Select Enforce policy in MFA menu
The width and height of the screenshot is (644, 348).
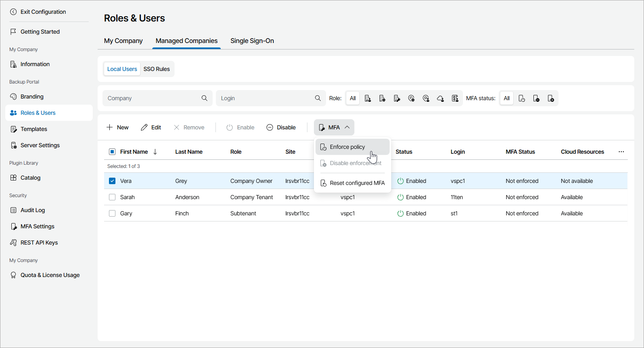(x=347, y=147)
